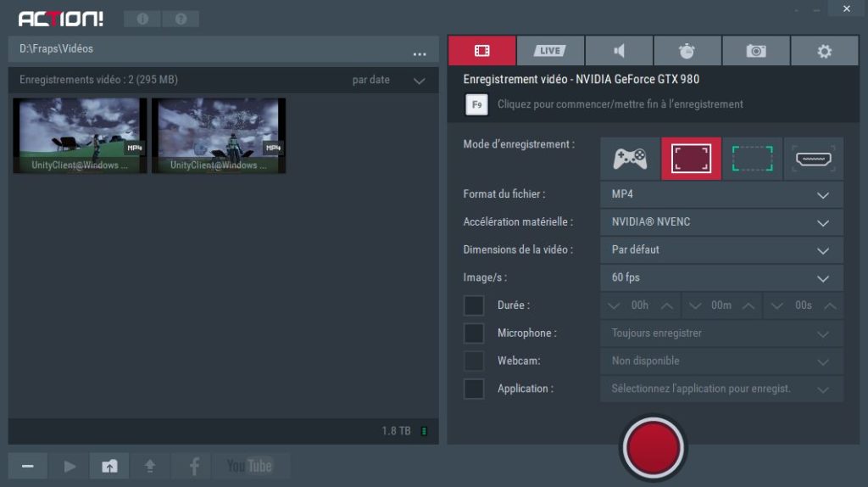This screenshot has width=868, height=487.
Task: Select the first UnityClient video thumbnail
Action: tap(80, 136)
